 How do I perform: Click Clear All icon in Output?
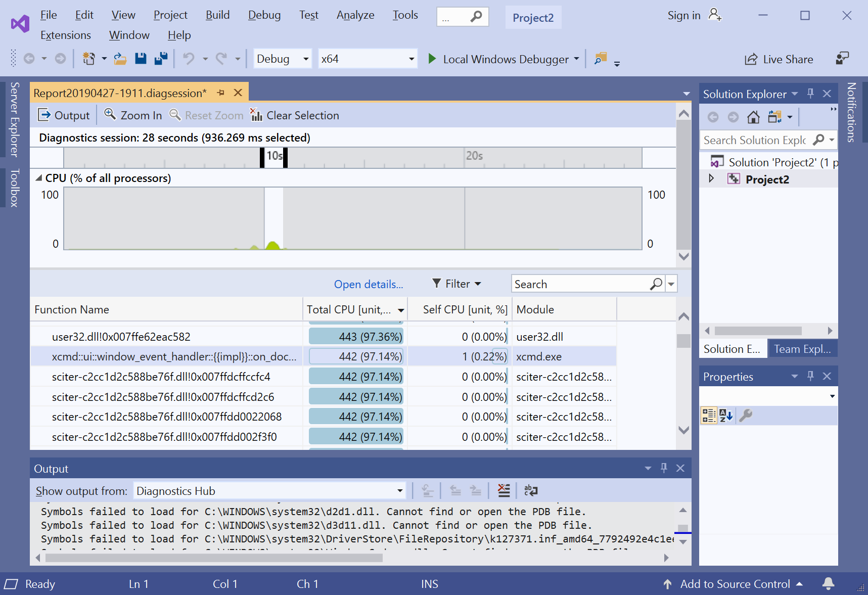pyautogui.click(x=504, y=490)
